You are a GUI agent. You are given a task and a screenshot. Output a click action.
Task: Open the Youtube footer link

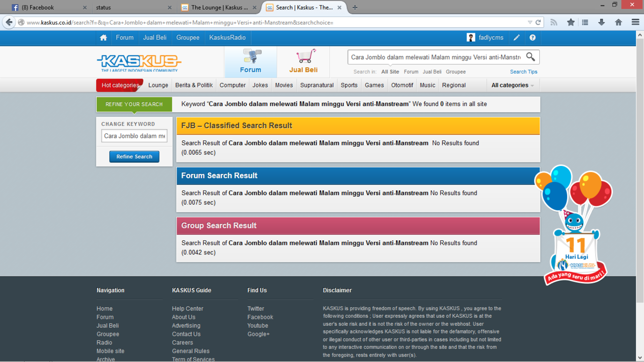258,325
